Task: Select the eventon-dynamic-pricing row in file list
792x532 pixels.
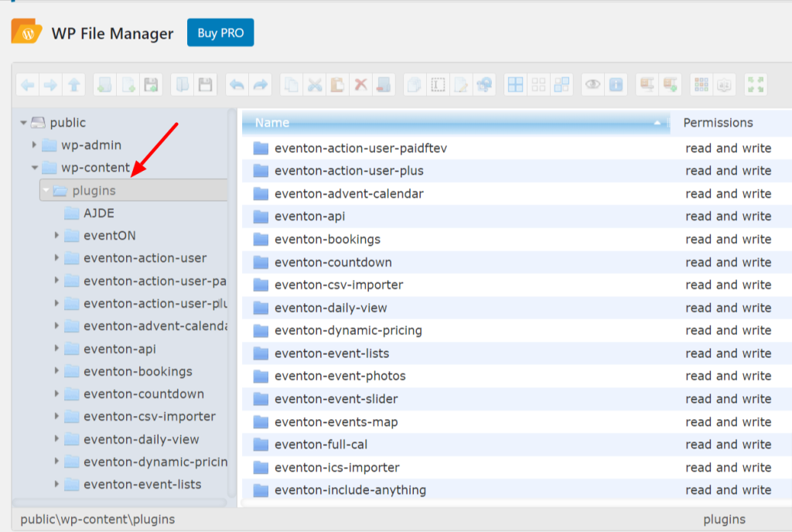Action: (x=517, y=330)
